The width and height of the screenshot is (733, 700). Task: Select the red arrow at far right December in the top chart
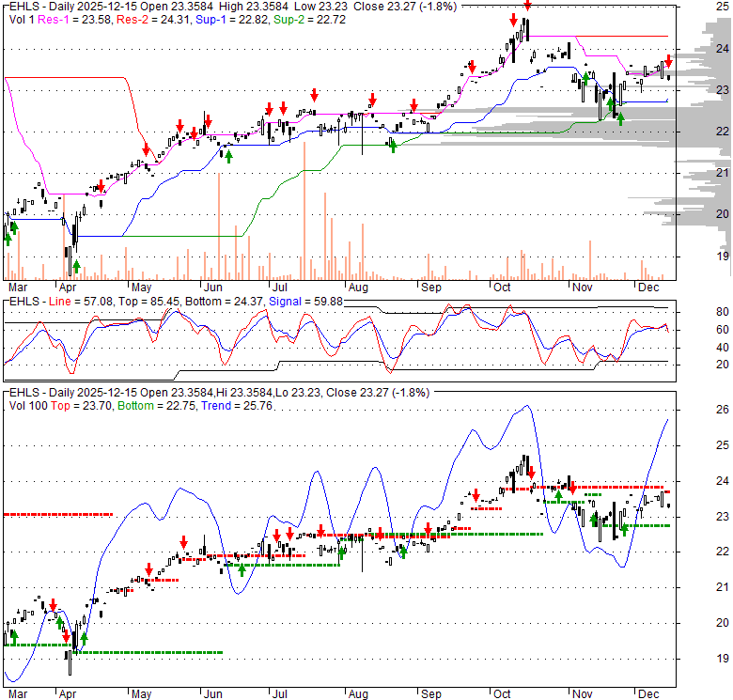(x=668, y=60)
